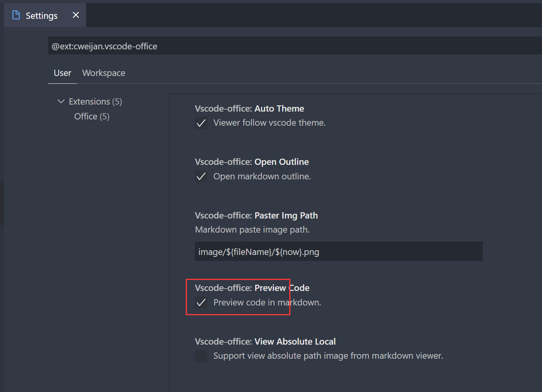Viewport: 542px width, 392px height.
Task: Select the Settings editor tab
Action: click(45, 15)
